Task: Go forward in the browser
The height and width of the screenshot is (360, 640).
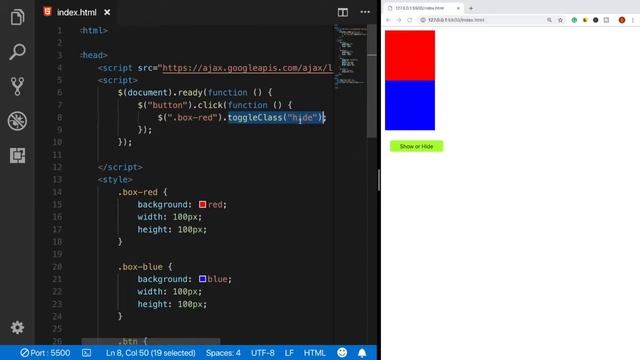Action: 399,20
